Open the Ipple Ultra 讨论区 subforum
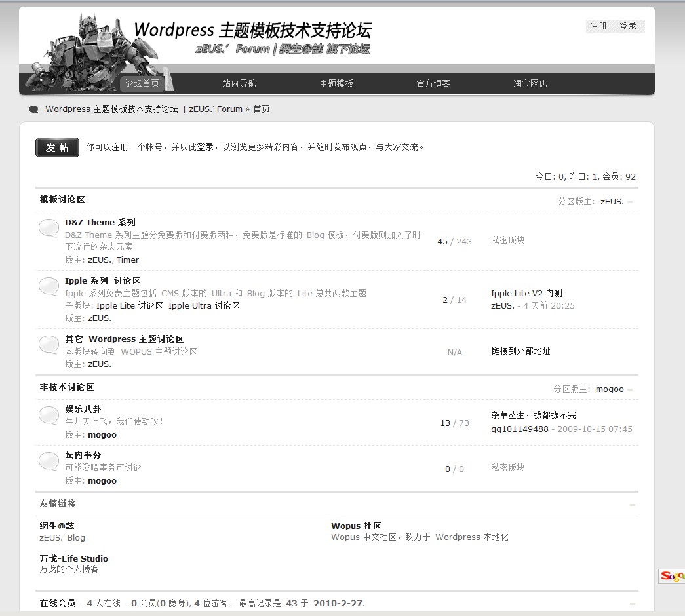The image size is (685, 616). pos(204,306)
